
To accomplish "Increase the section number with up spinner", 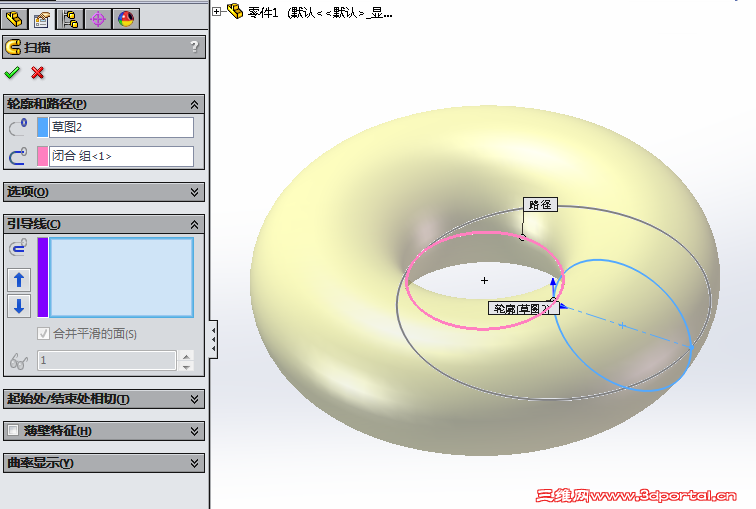I will (186, 356).
